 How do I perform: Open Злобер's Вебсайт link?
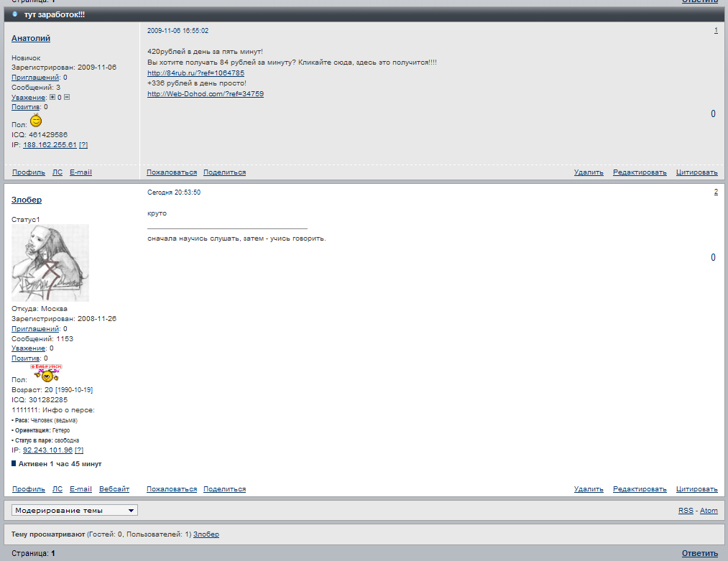click(x=114, y=489)
